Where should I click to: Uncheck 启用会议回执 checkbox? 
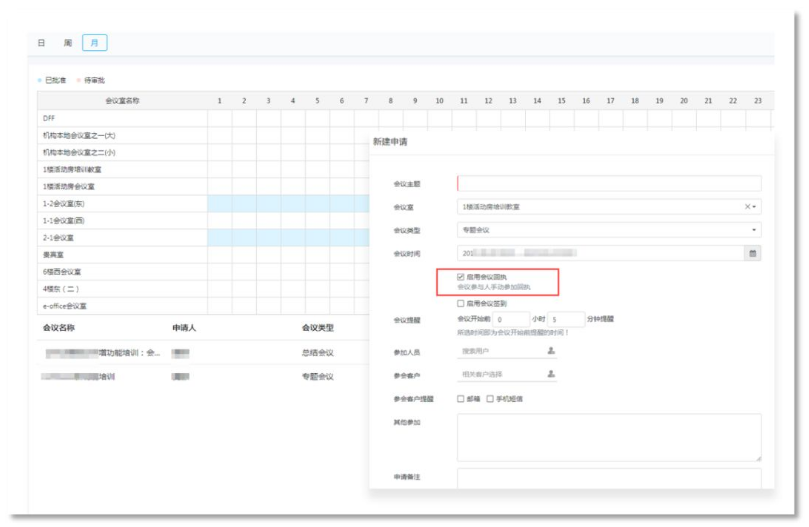(461, 277)
